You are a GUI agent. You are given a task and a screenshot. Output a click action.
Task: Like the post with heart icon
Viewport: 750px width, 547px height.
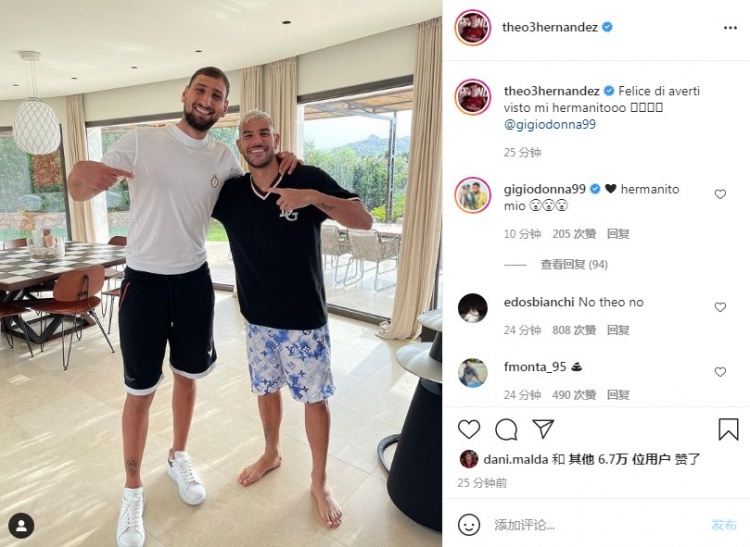[469, 429]
